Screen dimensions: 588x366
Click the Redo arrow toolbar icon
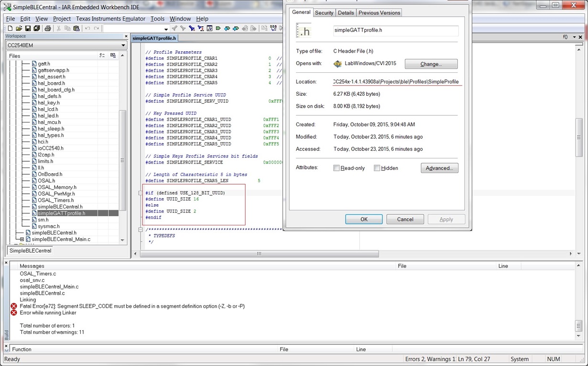pos(96,29)
